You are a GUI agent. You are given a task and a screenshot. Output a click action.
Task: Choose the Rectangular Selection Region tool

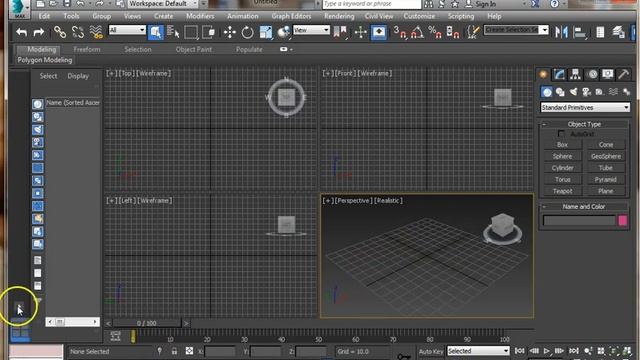(191, 32)
